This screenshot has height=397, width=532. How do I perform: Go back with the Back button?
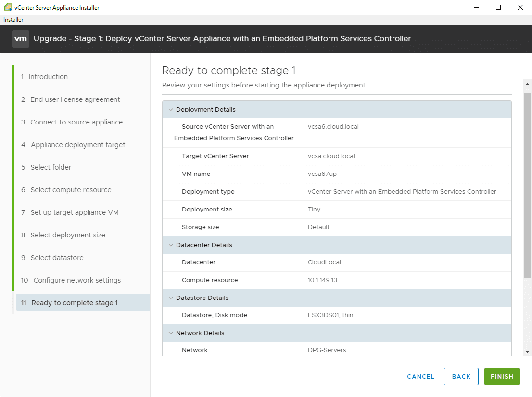point(461,377)
